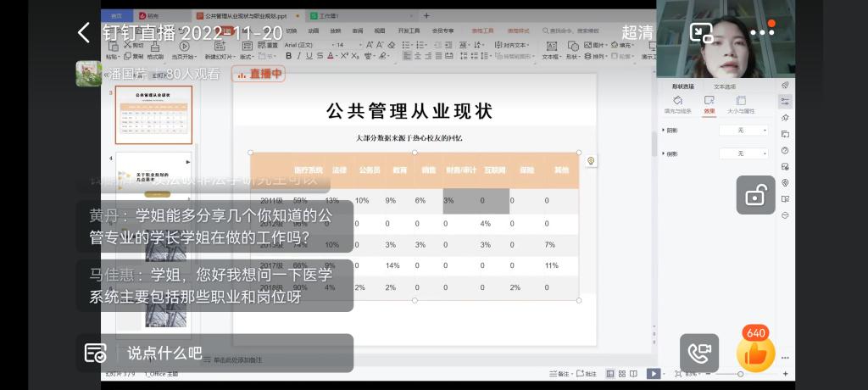The image size is (868, 390).
Task: Open 大小与属性 section in properties panel
Action: pos(741,104)
